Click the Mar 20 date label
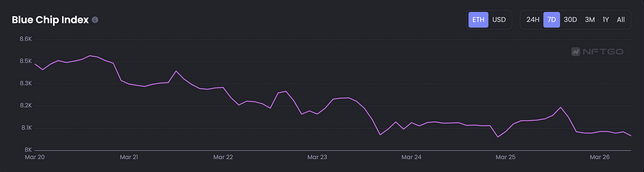This screenshot has height=172, width=644. (x=35, y=157)
